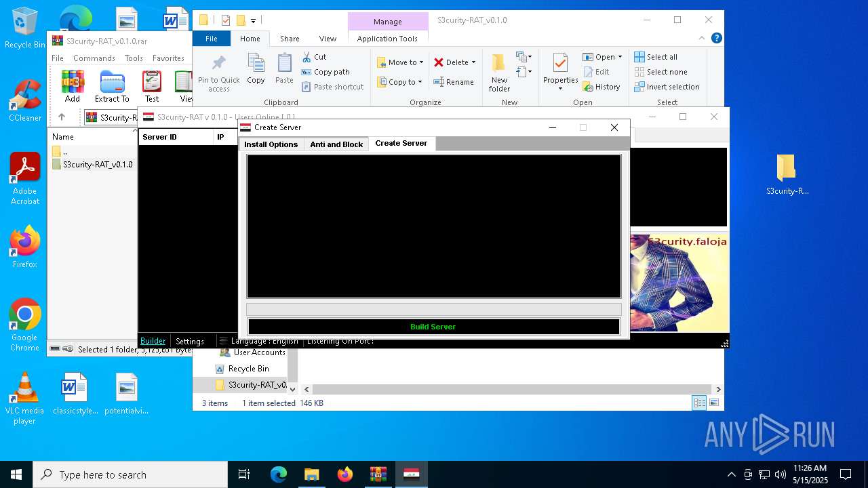Open the VLC media player desktop shortcut
Screen dimensions: 868x488
pos(25,399)
